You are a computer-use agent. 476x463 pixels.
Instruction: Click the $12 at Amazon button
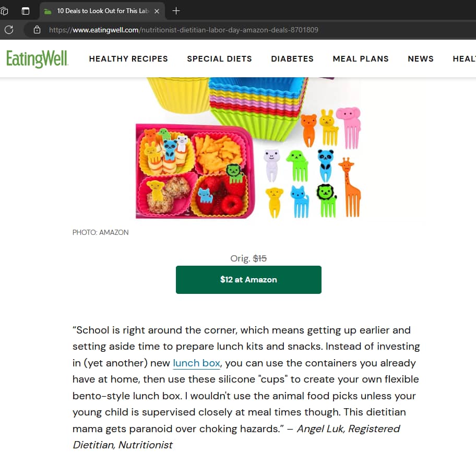coord(248,280)
